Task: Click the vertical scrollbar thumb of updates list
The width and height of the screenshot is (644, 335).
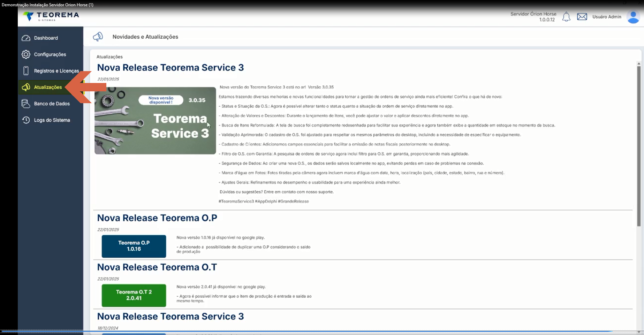Action: coord(639,146)
